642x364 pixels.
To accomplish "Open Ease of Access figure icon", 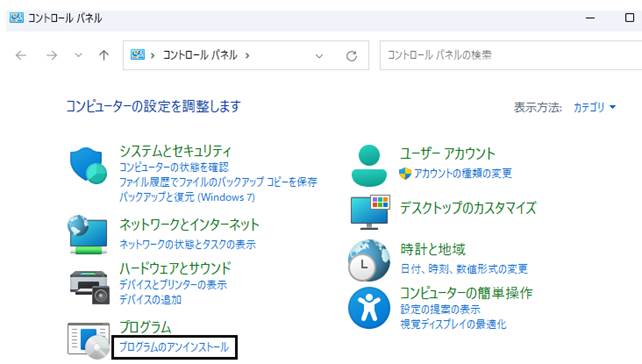I will coord(369,308).
